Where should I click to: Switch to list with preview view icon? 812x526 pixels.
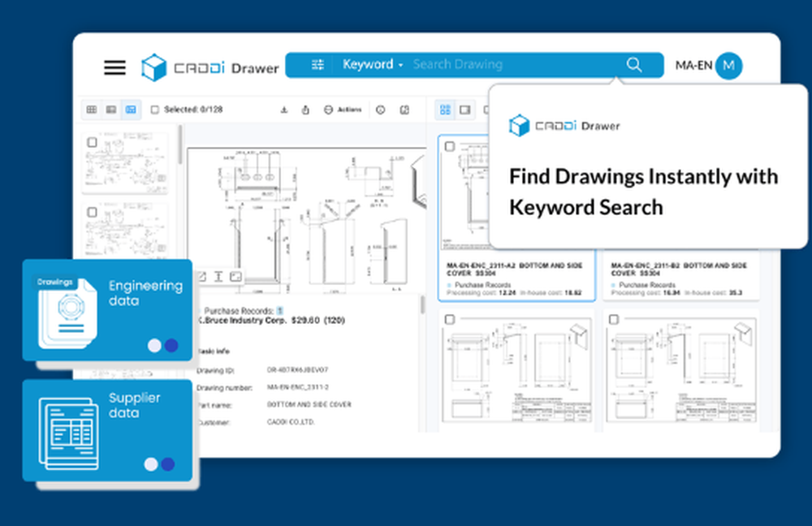point(110,110)
